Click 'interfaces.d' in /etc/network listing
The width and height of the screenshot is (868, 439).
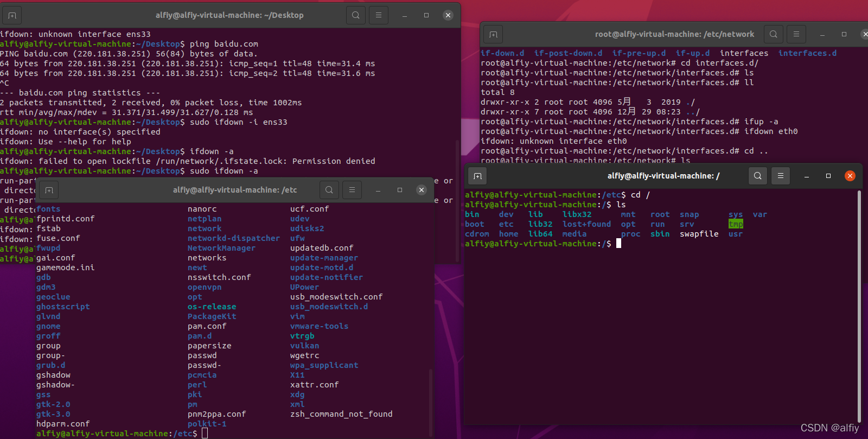(x=807, y=53)
